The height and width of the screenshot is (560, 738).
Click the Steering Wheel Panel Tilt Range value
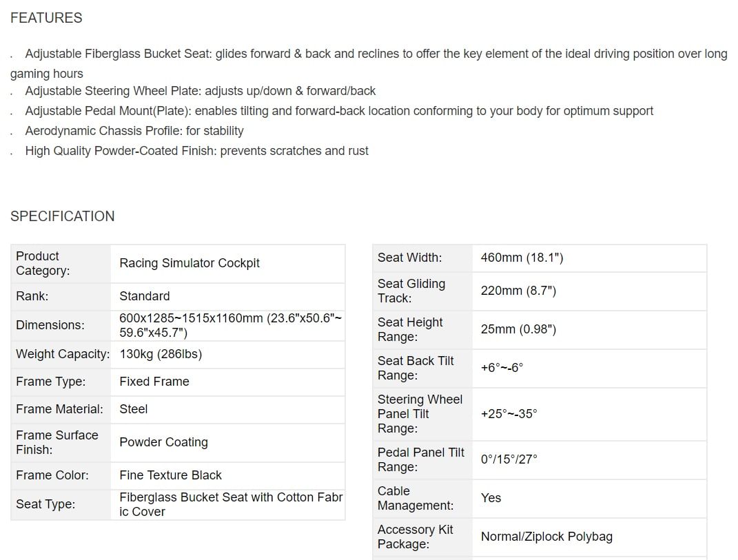click(509, 414)
